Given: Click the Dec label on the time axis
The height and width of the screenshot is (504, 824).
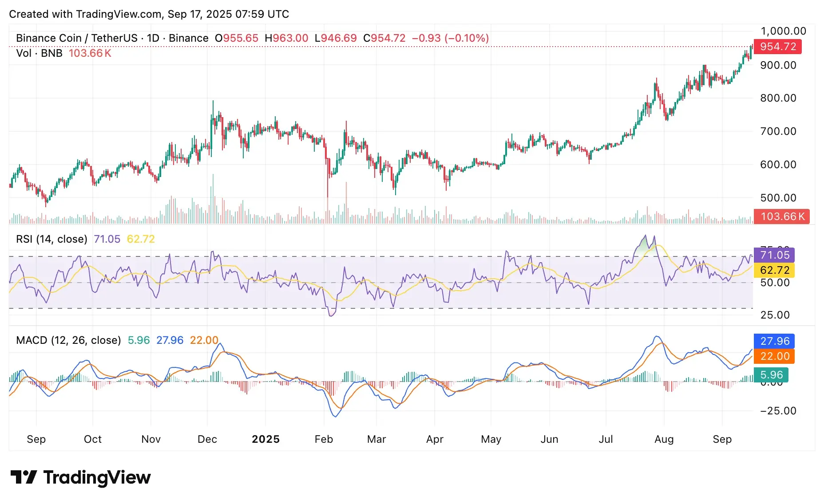Looking at the screenshot, I should (x=207, y=439).
